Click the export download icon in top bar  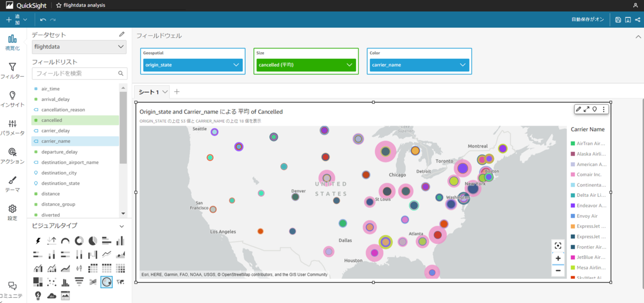coord(628,20)
